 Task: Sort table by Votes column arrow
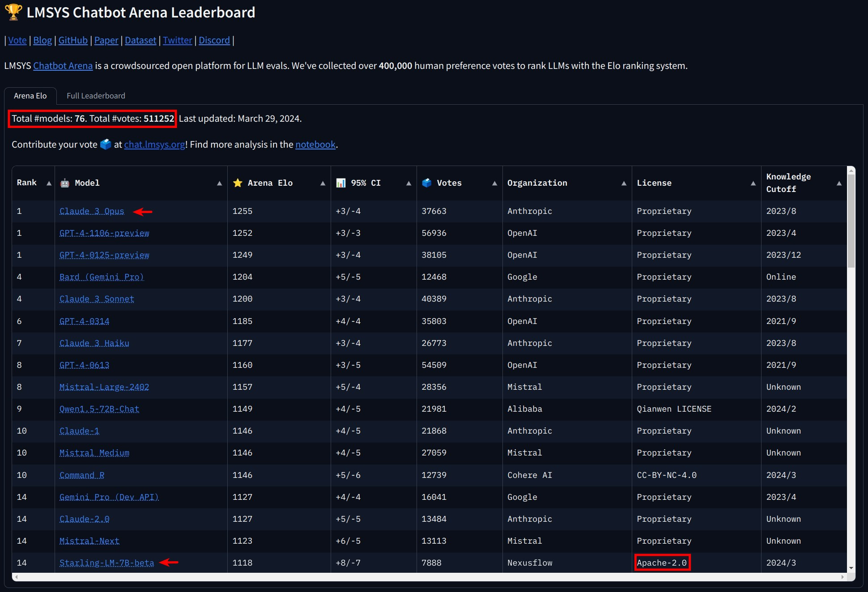[x=494, y=183]
